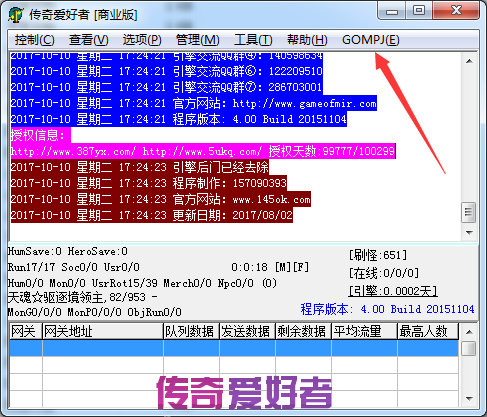Click log line 引擎交流QQ群⑥: 122209510
Screen dimensions: 487x417
pos(167,71)
